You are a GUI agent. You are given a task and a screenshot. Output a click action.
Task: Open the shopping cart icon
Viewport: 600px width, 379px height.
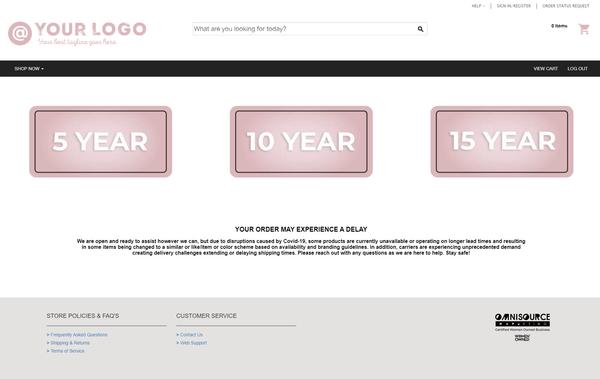tap(584, 29)
